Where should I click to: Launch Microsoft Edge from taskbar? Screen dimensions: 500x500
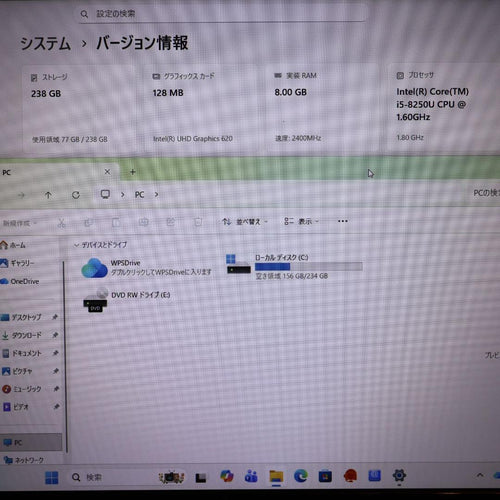tap(301, 476)
